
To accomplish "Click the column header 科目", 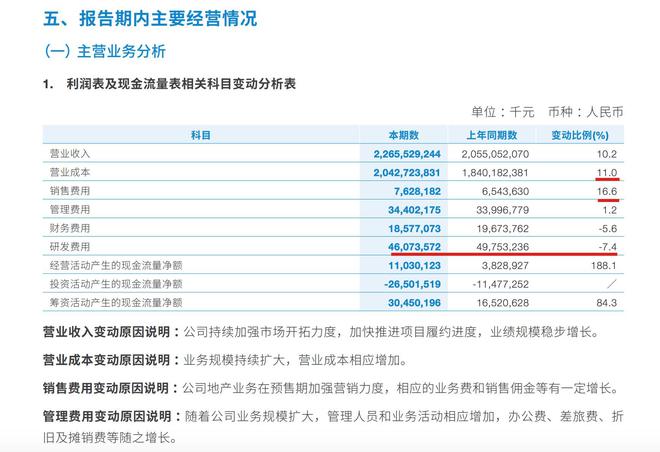I will [x=201, y=135].
